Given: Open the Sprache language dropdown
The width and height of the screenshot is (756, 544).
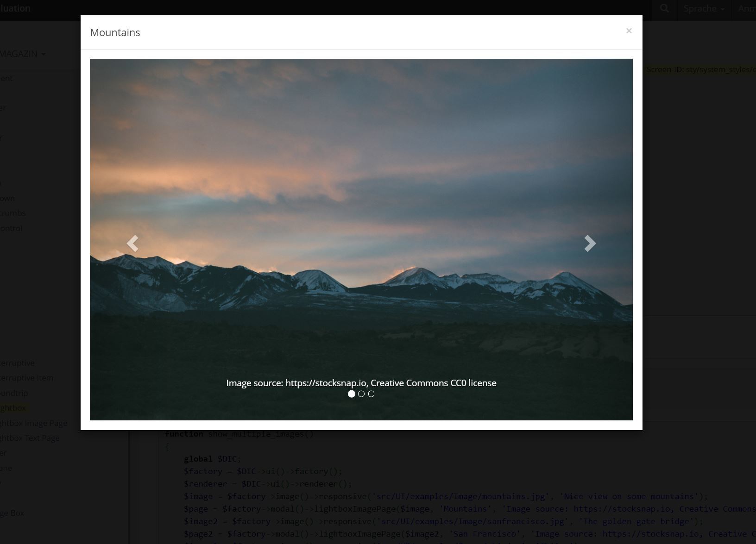Looking at the screenshot, I should [x=704, y=9].
